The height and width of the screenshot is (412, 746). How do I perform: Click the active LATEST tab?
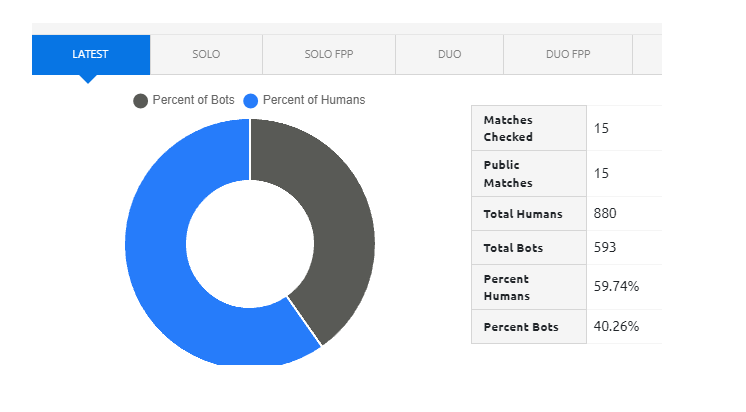click(91, 54)
